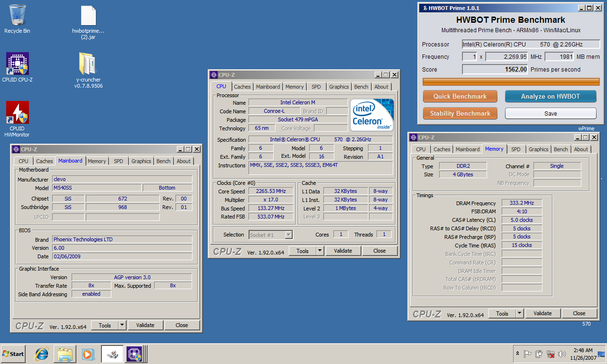Viewport: 607px width, 364px height.
Task: Click BIOS Date value 02/06/2009
Action: click(x=122, y=256)
